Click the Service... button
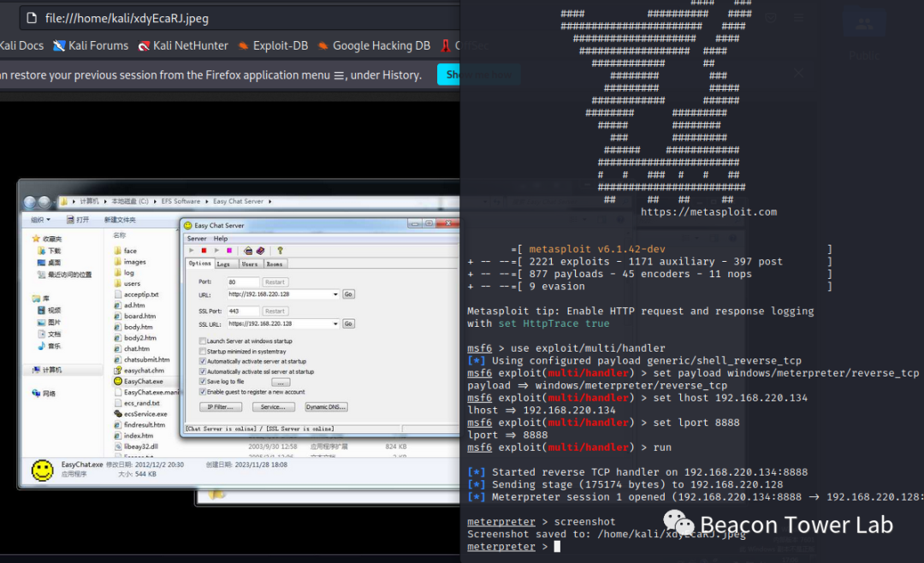Viewport: 924px width, 563px height. point(273,406)
